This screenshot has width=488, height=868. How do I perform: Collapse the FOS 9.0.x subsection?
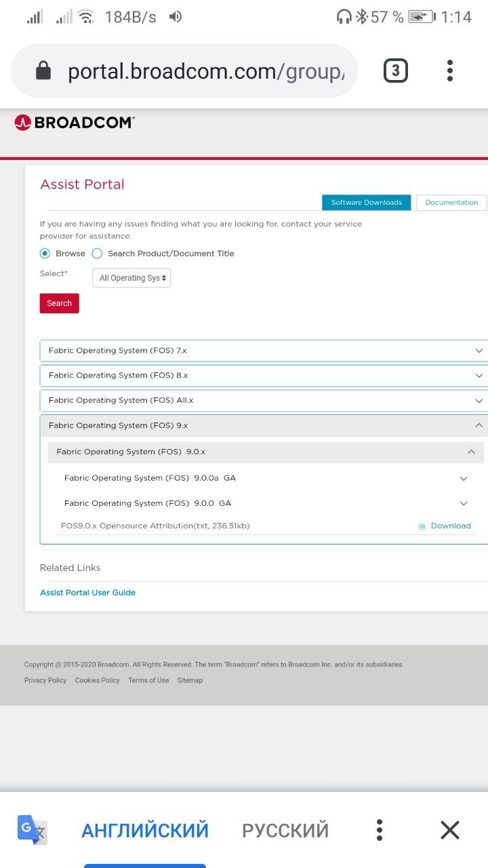[x=266, y=452]
